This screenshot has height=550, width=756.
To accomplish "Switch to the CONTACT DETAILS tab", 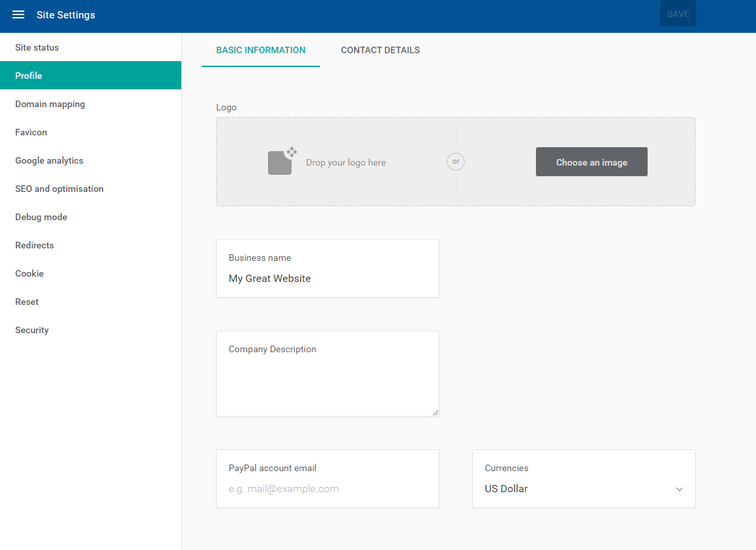I will click(x=380, y=50).
